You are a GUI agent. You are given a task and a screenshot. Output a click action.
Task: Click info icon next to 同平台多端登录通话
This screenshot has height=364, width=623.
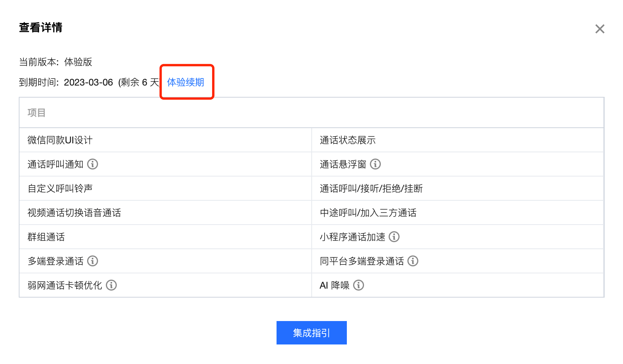click(413, 261)
